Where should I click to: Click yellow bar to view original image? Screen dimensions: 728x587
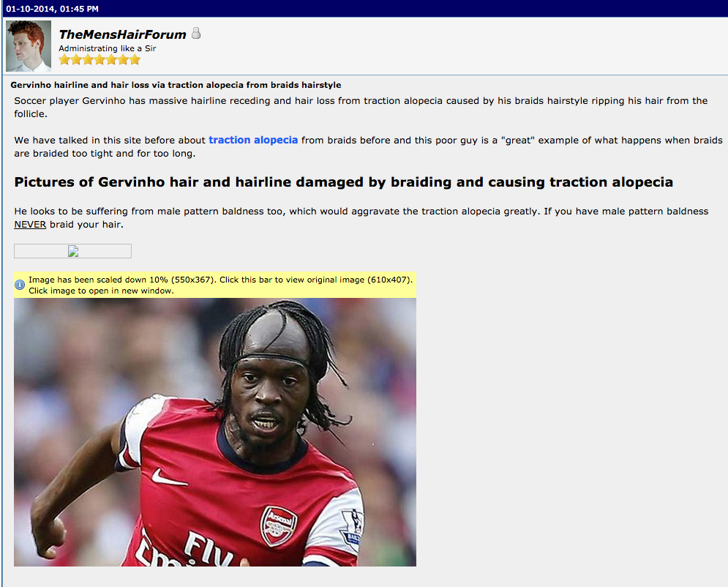(215, 285)
